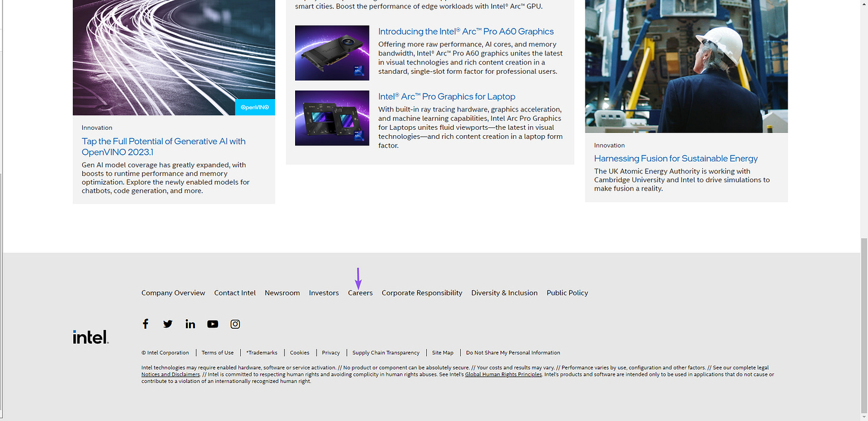
Task: Open Intel's Facebook page icon
Action: pyautogui.click(x=145, y=324)
